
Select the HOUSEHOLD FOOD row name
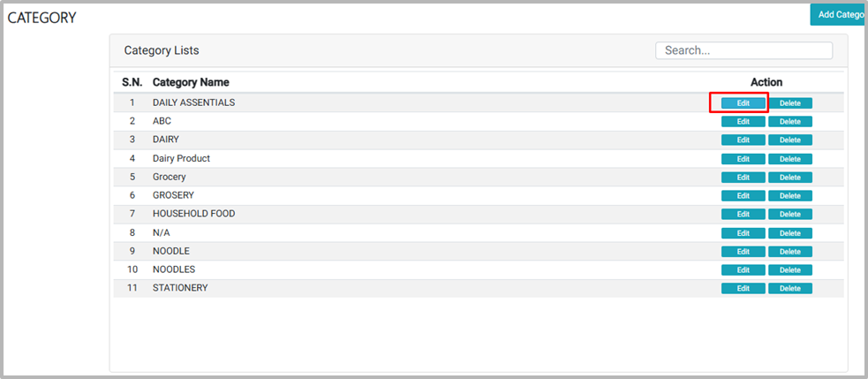coord(193,214)
